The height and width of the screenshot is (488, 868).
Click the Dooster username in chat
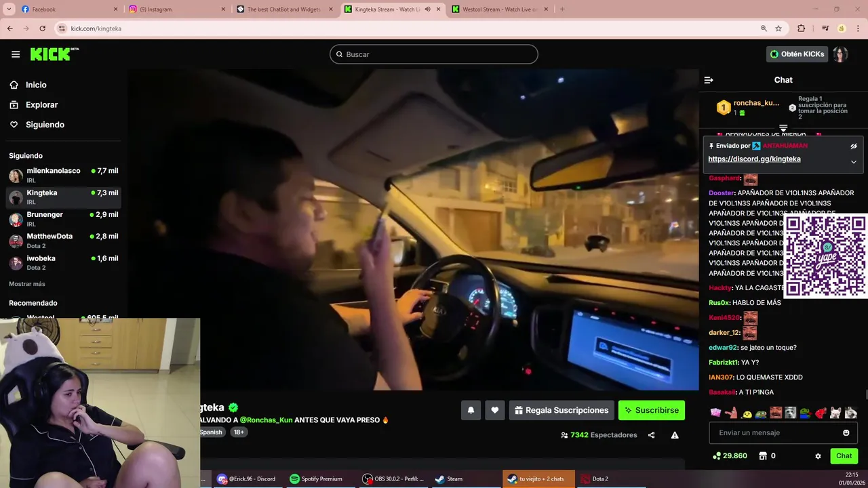[722, 193]
